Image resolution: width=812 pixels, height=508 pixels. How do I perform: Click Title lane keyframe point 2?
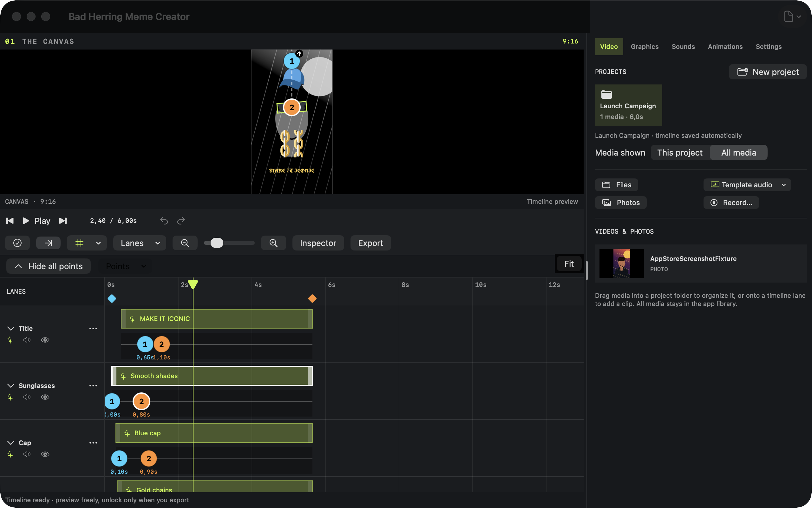(x=162, y=344)
